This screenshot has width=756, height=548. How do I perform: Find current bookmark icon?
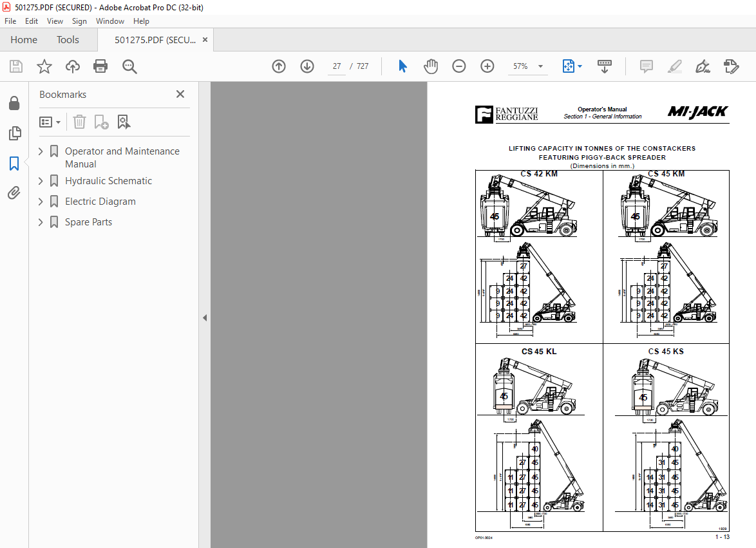point(124,122)
